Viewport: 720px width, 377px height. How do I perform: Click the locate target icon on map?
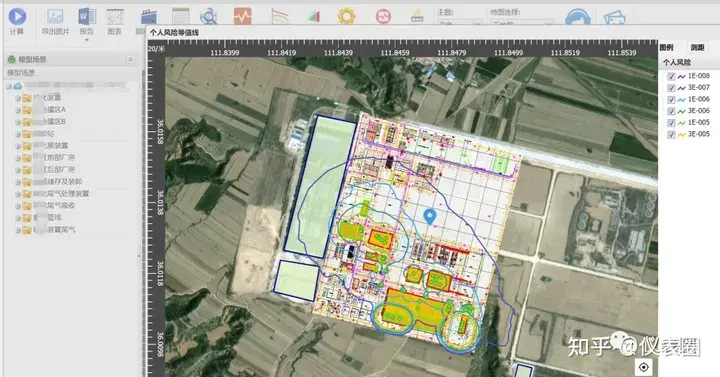[x=644, y=367]
